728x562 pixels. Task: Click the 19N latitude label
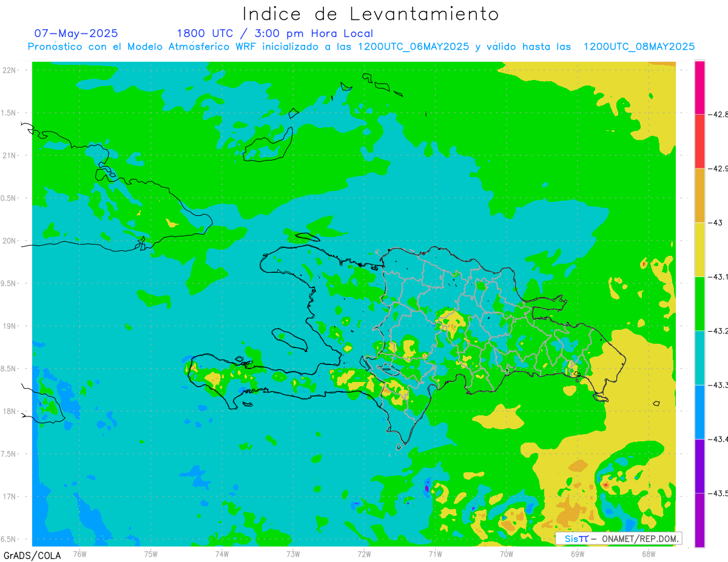10,326
